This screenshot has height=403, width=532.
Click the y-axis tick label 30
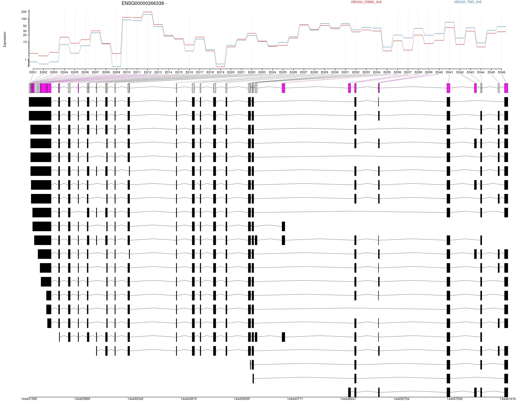coord(25,31)
